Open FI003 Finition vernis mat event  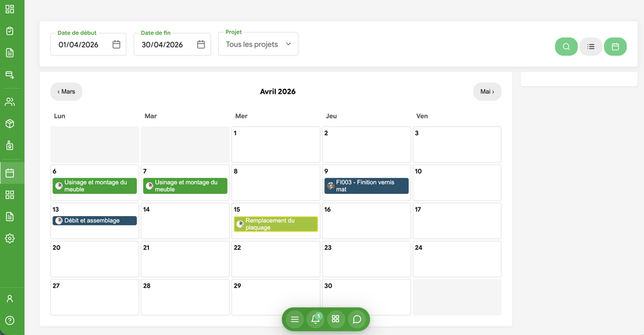366,186
